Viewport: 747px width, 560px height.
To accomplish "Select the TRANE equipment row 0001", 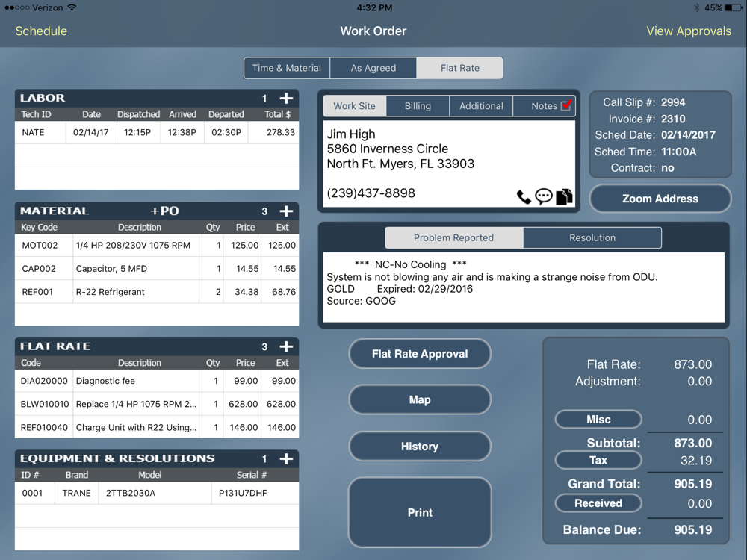I will tap(157, 493).
